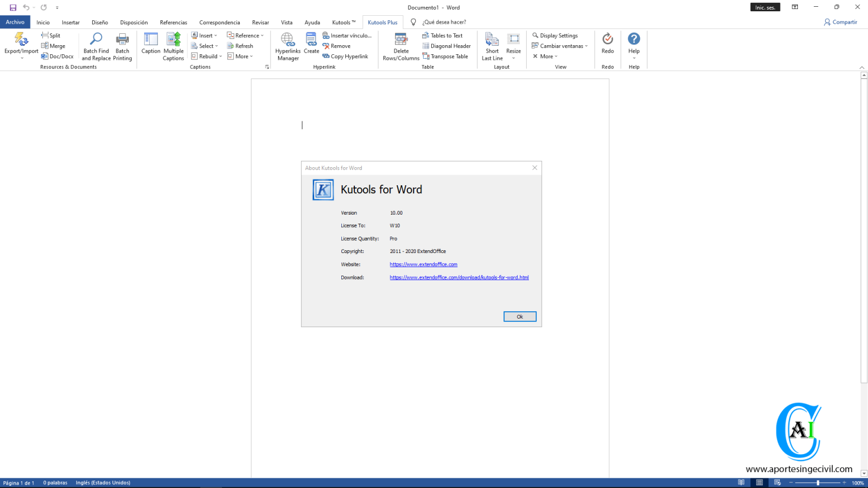Open Display Settings in the View group
868x488 pixels.
[x=555, y=35]
